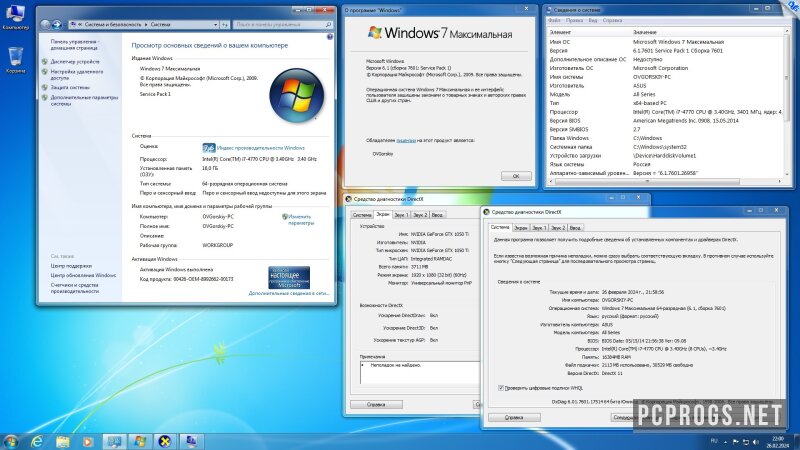Switch to Звук 2 tab in front DirectX window

pyautogui.click(x=558, y=228)
